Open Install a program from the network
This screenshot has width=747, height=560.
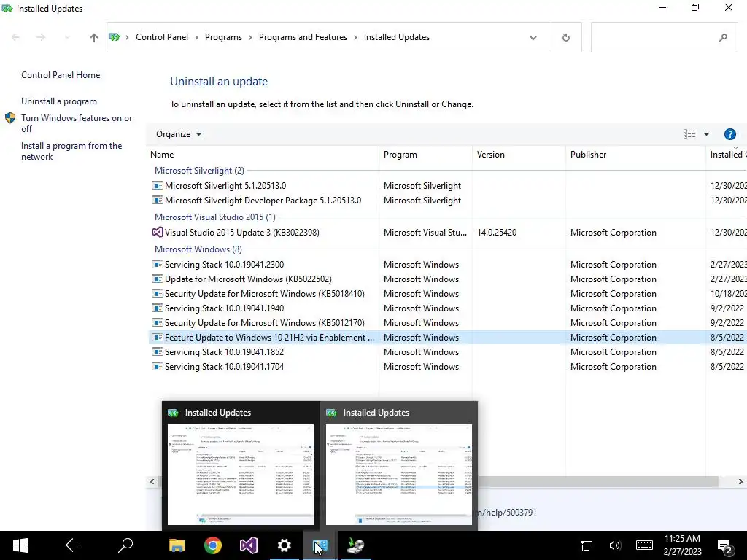pyautogui.click(x=71, y=151)
